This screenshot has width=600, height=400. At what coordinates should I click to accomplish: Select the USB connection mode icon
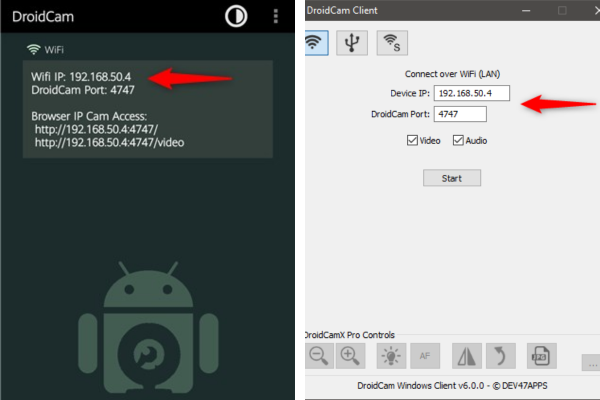[x=352, y=42]
